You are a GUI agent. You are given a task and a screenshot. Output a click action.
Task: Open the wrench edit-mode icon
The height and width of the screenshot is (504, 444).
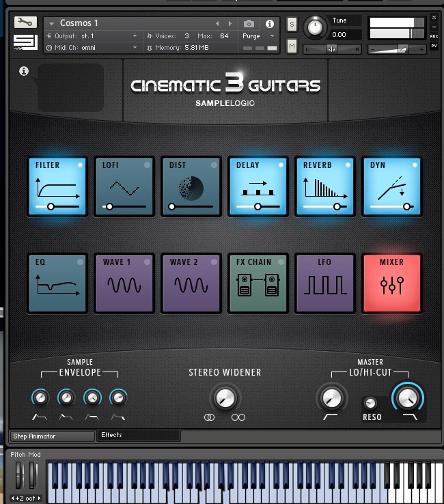click(25, 22)
